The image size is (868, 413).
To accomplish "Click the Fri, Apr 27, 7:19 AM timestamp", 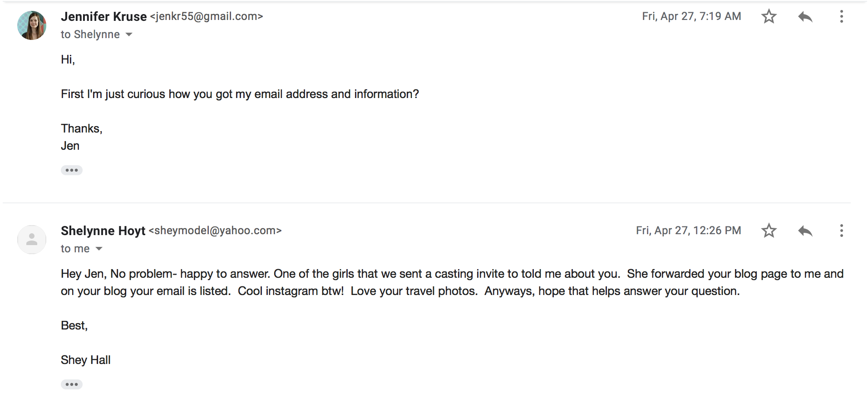I will click(x=691, y=16).
